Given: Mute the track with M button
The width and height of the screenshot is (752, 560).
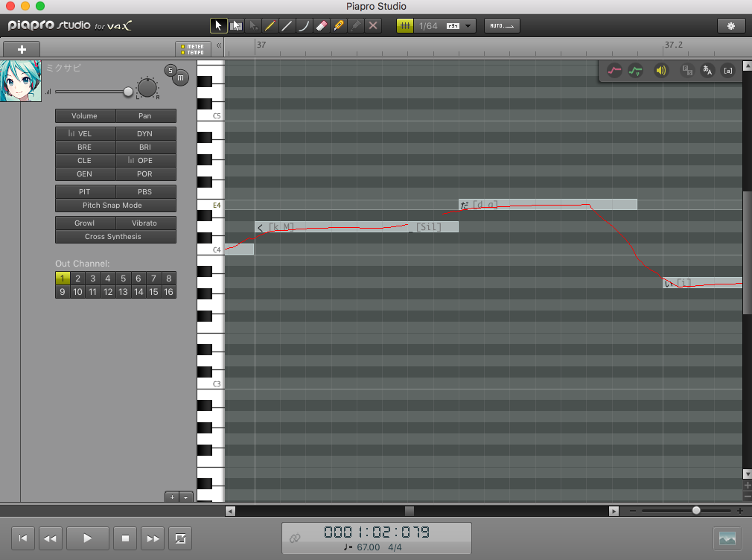Looking at the screenshot, I should click(x=181, y=77).
